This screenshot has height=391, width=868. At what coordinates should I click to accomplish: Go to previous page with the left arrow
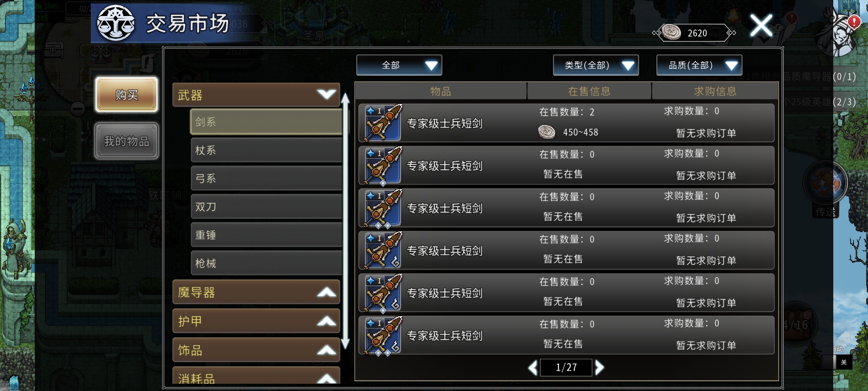(x=533, y=368)
